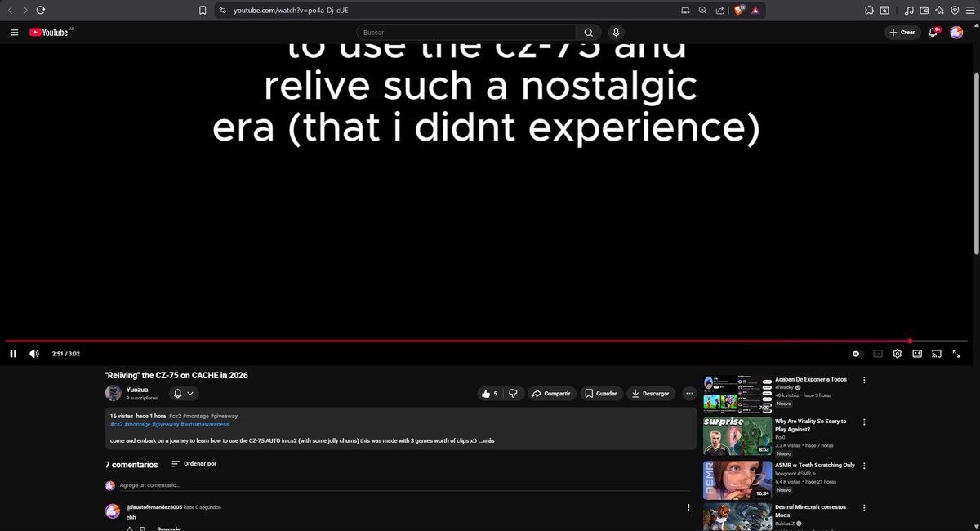980x531 pixels.
Task: Enter fullscreen mode
Action: coord(957,354)
